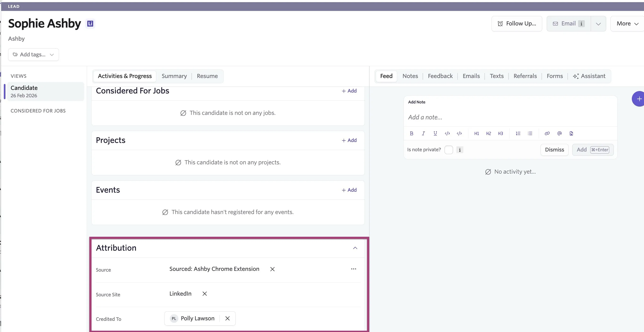Screen dimensions: 644x332
Task: Apply underline formatting in the note editor
Action: point(435,133)
